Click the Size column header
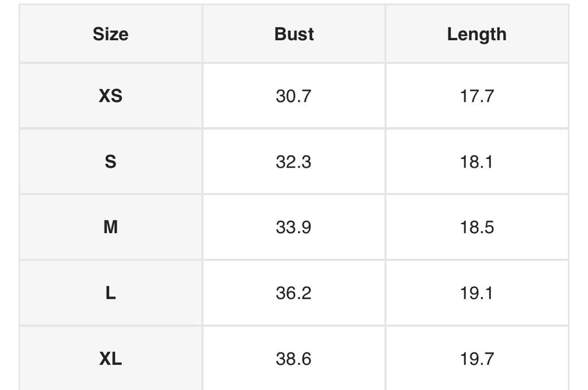This screenshot has height=390, width=588. pos(110,34)
